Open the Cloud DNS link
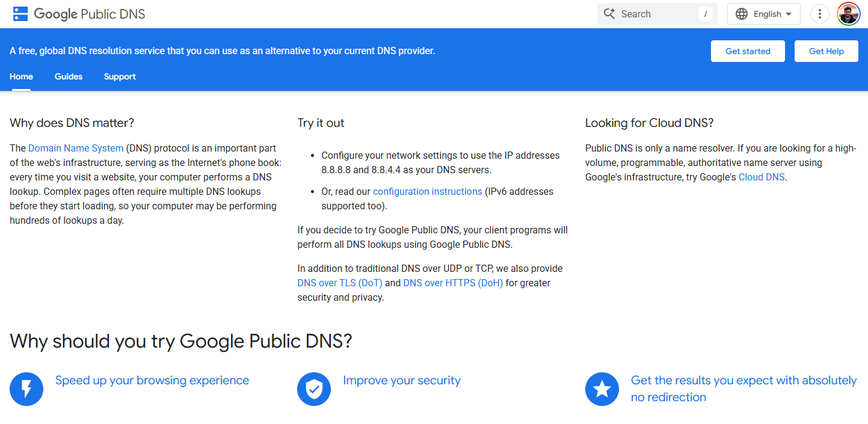Image resolution: width=868 pixels, height=424 pixels. (x=762, y=177)
